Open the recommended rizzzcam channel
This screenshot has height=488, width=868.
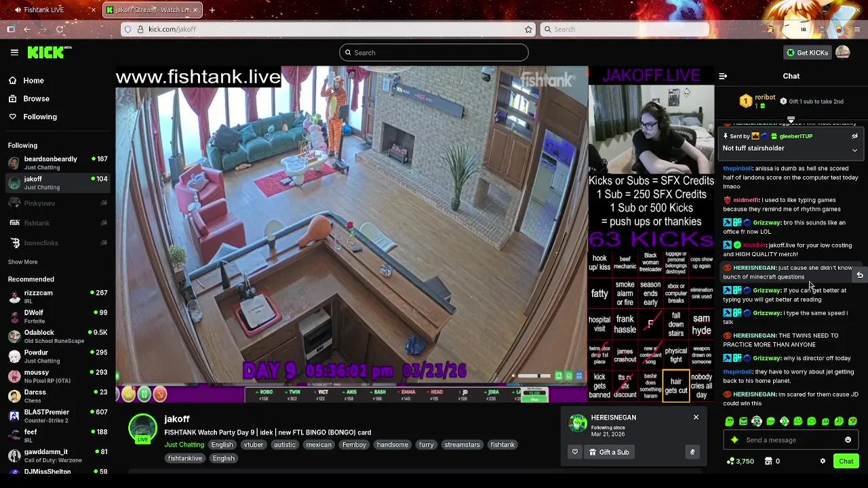[58, 297]
